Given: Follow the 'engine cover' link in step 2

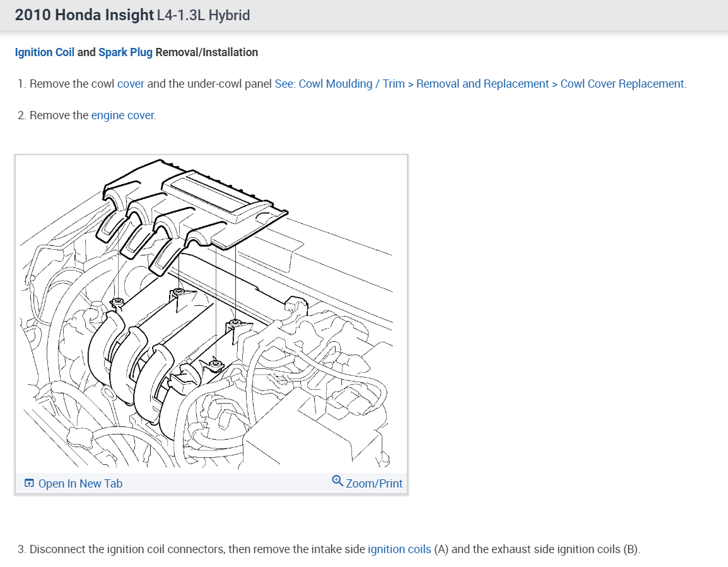Looking at the screenshot, I should point(123,115).
